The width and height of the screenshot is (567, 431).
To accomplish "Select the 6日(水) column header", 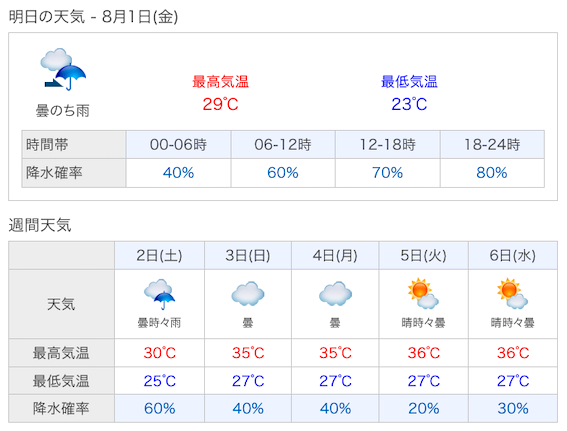I will point(513,256).
